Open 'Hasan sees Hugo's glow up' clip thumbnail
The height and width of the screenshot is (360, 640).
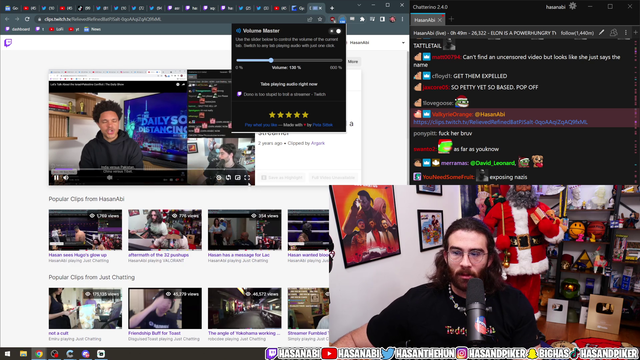click(85, 230)
